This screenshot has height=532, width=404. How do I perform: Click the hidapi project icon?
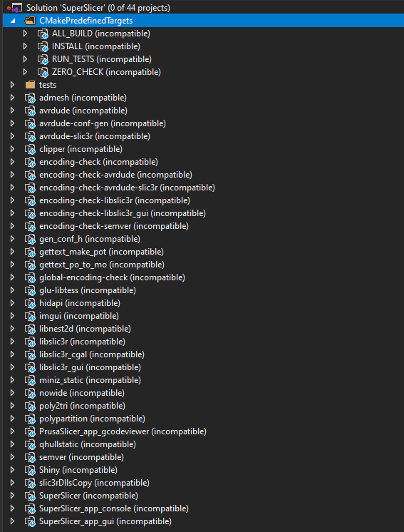(x=30, y=303)
